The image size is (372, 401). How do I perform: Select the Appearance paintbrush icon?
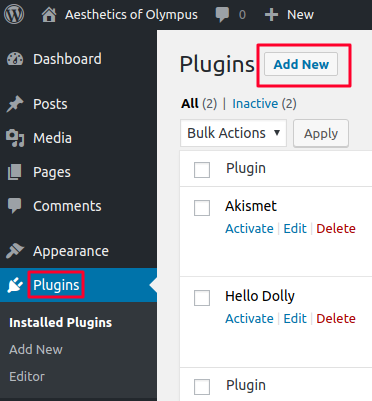(x=15, y=251)
